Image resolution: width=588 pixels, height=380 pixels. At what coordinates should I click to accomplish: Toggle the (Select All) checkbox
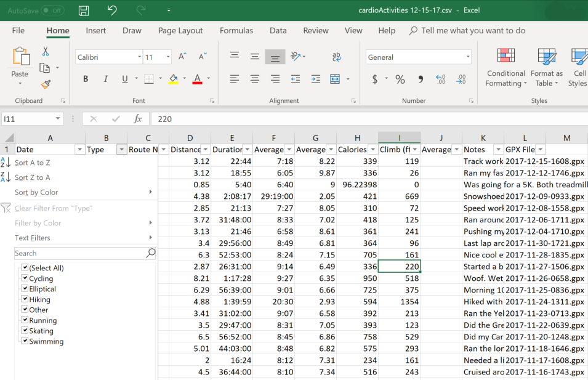[25, 267]
